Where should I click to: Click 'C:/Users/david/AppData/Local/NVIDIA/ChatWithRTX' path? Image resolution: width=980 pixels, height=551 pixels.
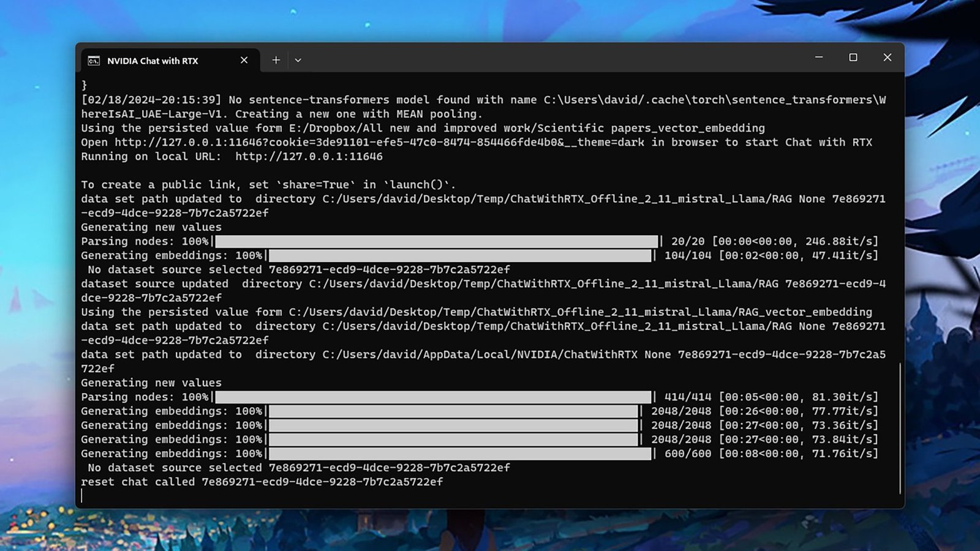coord(480,354)
